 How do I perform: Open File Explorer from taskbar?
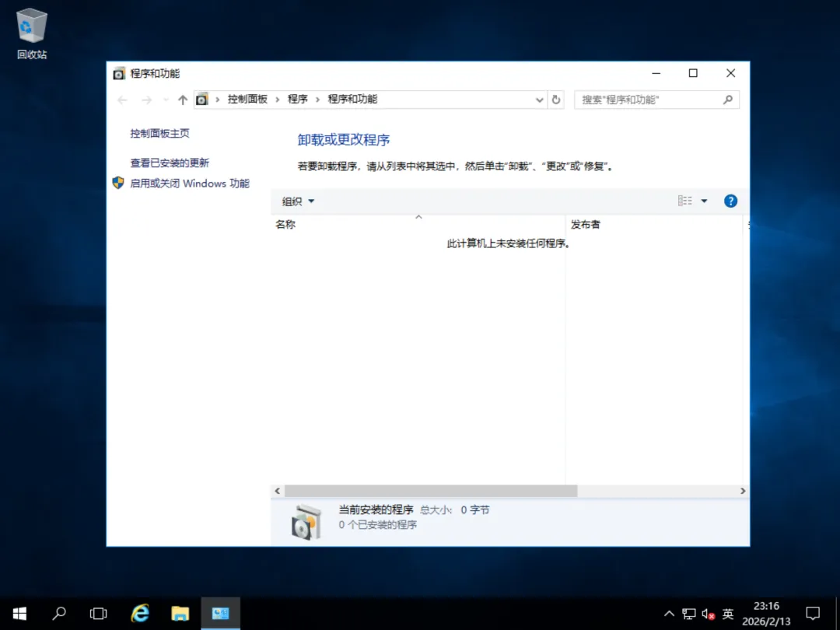tap(180, 614)
